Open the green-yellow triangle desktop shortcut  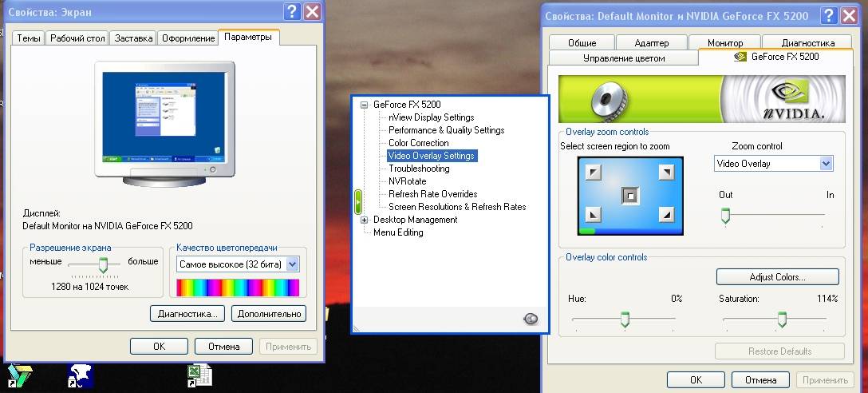(19, 375)
